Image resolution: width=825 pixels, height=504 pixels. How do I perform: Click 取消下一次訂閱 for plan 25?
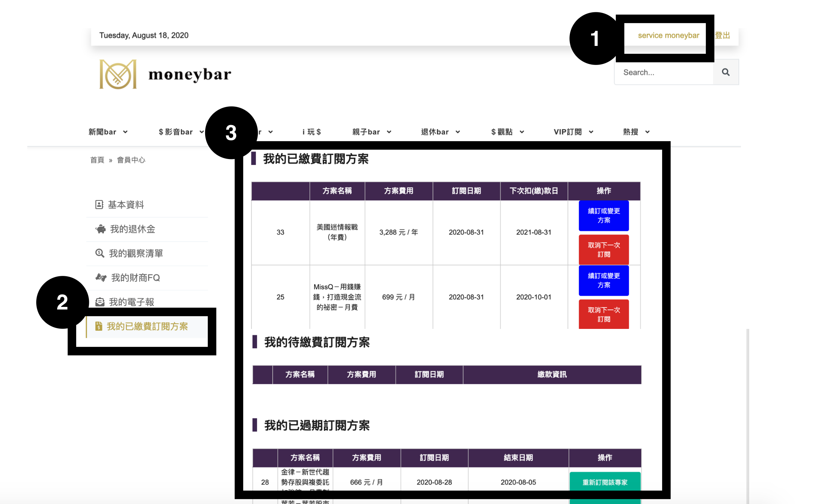(x=604, y=314)
